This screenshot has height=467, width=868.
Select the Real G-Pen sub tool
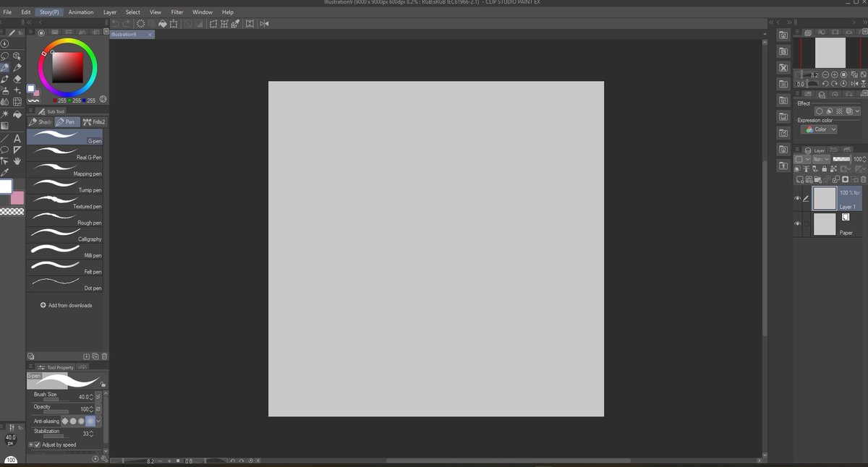65,152
